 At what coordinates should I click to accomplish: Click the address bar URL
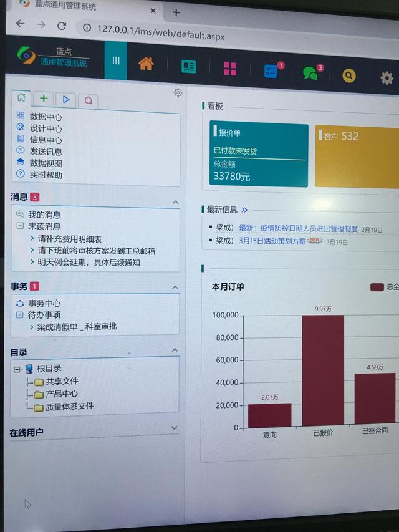[161, 32]
